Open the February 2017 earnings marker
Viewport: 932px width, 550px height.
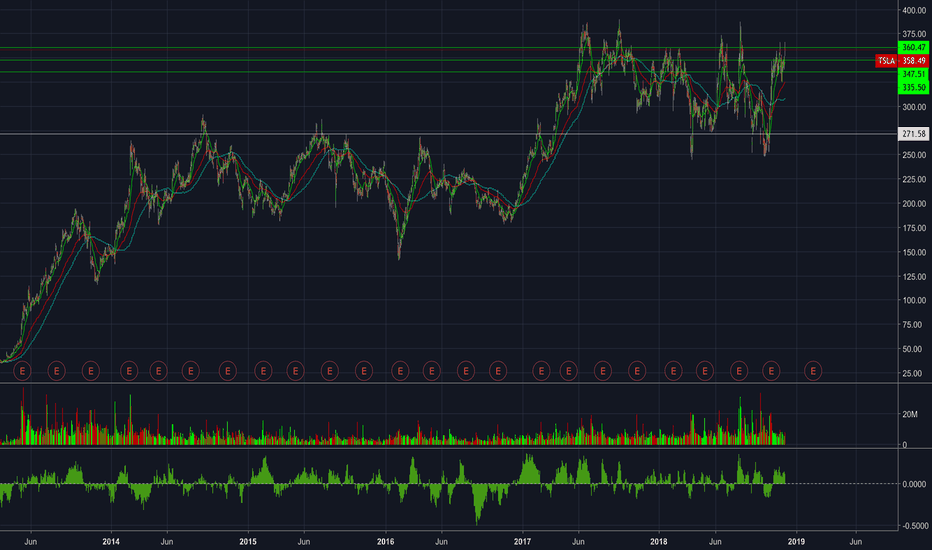(541, 372)
